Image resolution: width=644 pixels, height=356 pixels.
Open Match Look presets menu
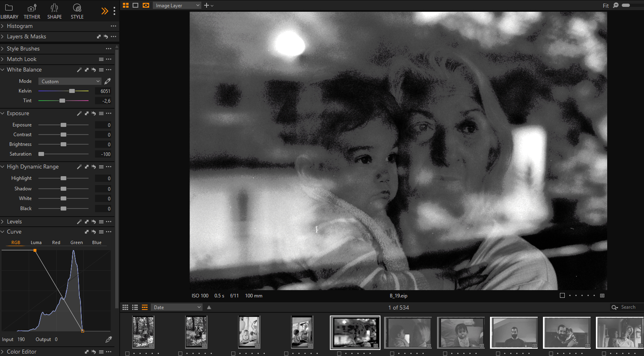click(x=101, y=59)
